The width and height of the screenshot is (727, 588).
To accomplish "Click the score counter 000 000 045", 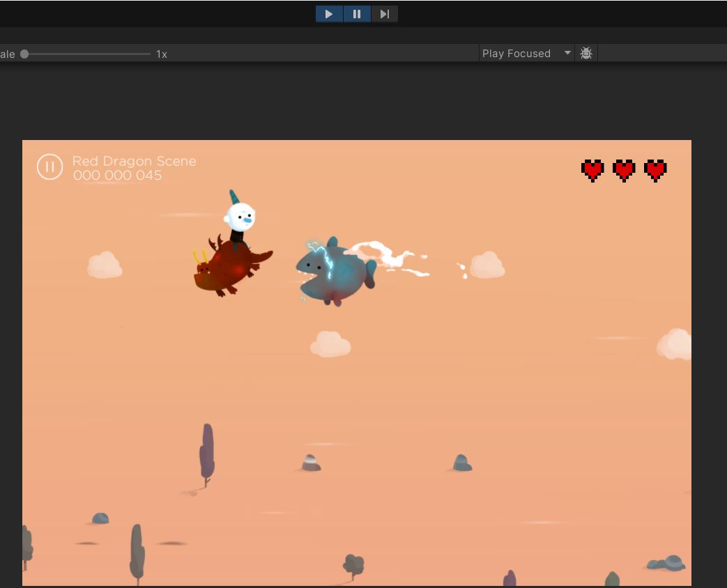I will click(118, 176).
